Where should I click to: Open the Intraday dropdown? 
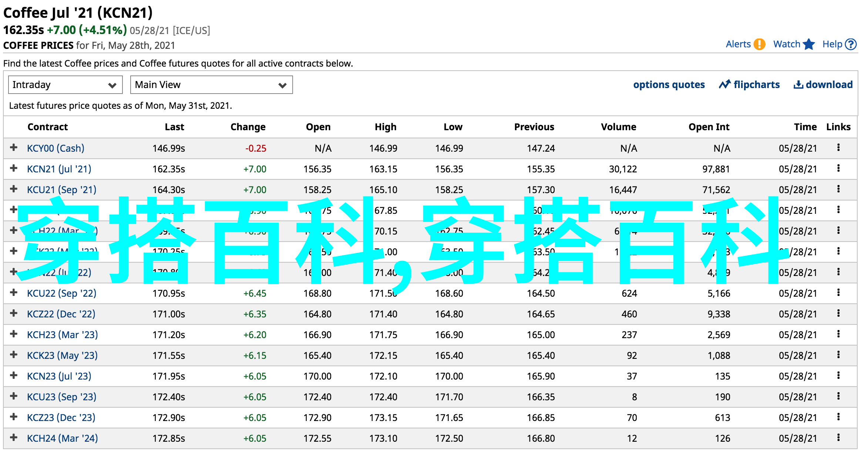tap(65, 85)
